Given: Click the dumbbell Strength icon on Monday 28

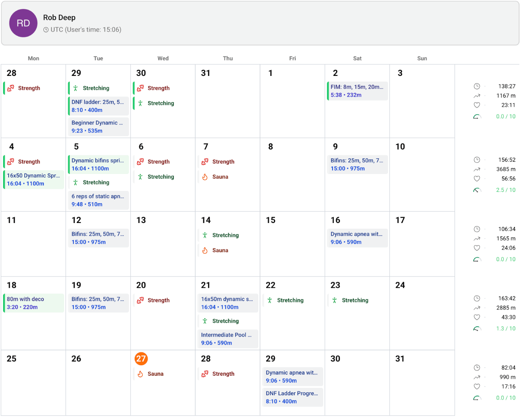Looking at the screenshot, I should tap(11, 88).
